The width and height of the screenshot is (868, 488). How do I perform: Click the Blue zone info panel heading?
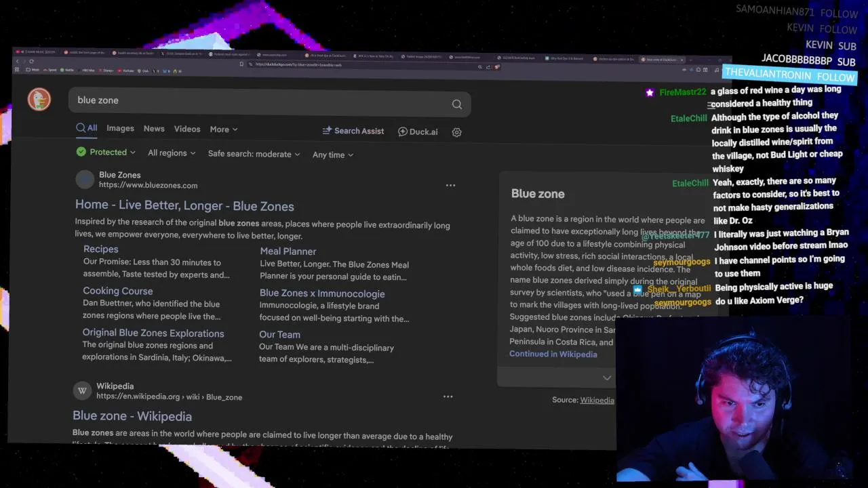(x=538, y=194)
